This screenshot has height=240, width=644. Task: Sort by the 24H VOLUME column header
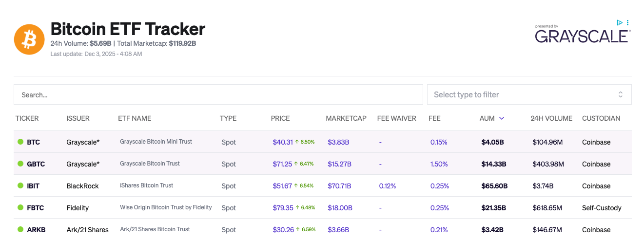pyautogui.click(x=551, y=118)
